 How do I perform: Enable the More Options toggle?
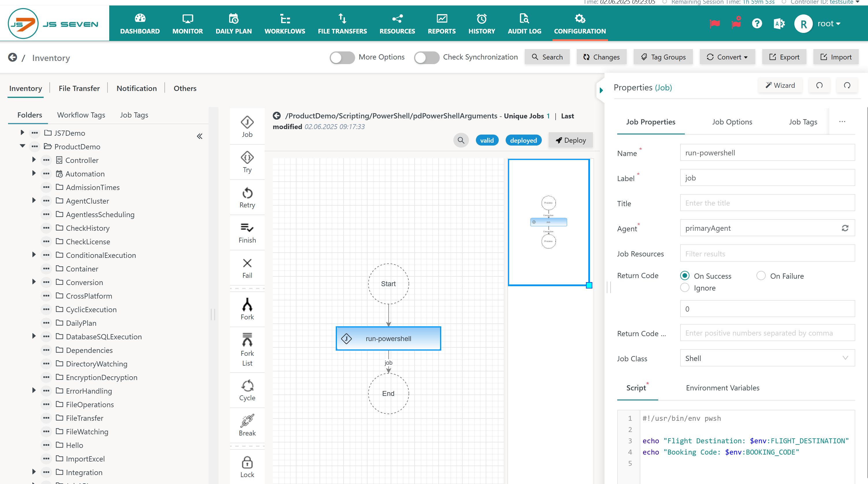point(342,57)
